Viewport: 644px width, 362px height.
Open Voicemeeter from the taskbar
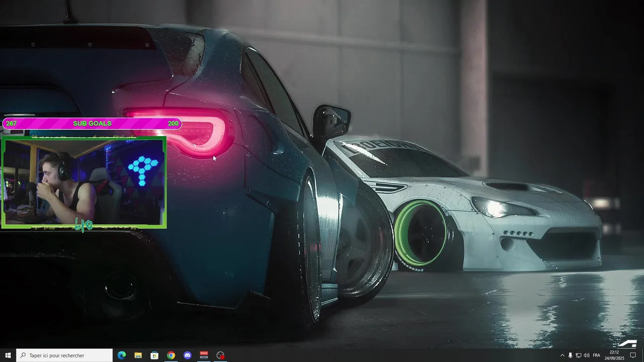(204, 355)
